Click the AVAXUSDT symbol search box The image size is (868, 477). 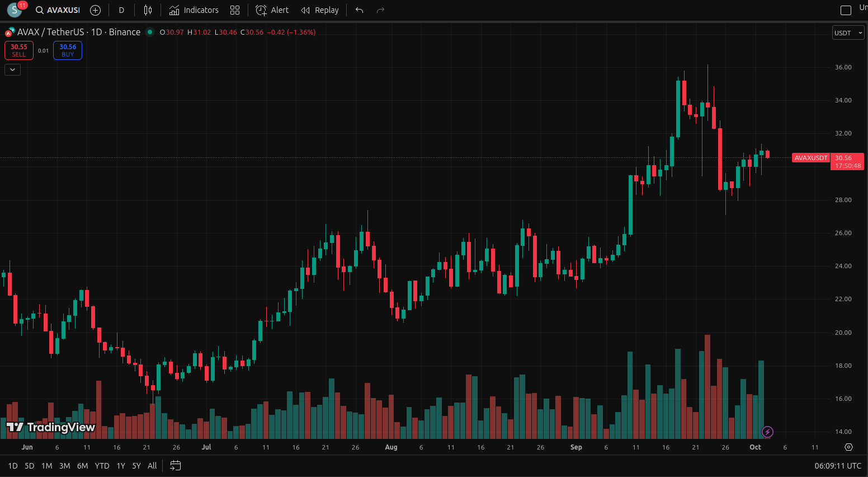[x=58, y=10]
